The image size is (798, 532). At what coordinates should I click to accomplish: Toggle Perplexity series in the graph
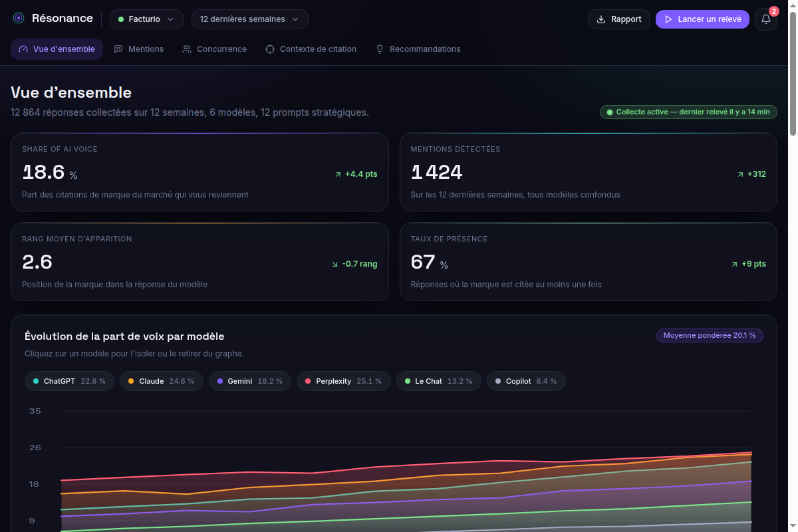click(343, 381)
